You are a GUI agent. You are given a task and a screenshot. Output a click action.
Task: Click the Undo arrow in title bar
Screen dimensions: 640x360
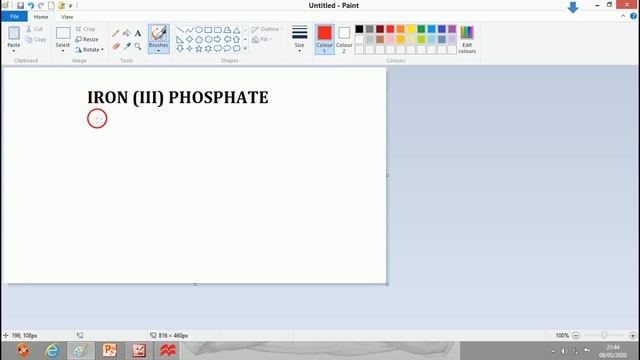(x=31, y=5)
